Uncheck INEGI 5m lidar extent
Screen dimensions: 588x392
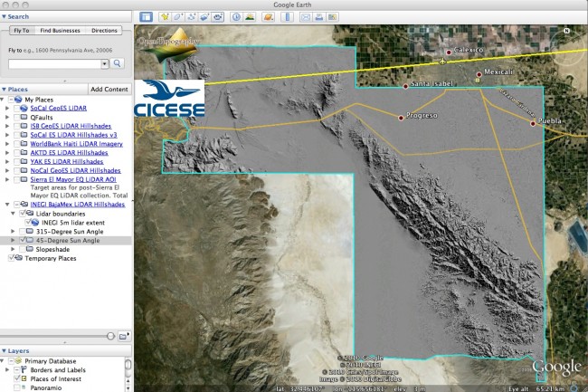coord(28,223)
